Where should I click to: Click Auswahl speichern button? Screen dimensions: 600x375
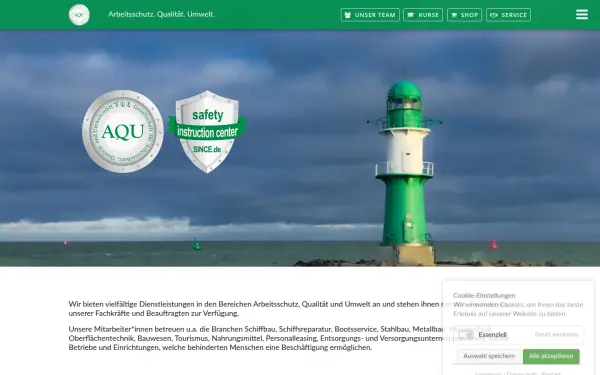(489, 356)
